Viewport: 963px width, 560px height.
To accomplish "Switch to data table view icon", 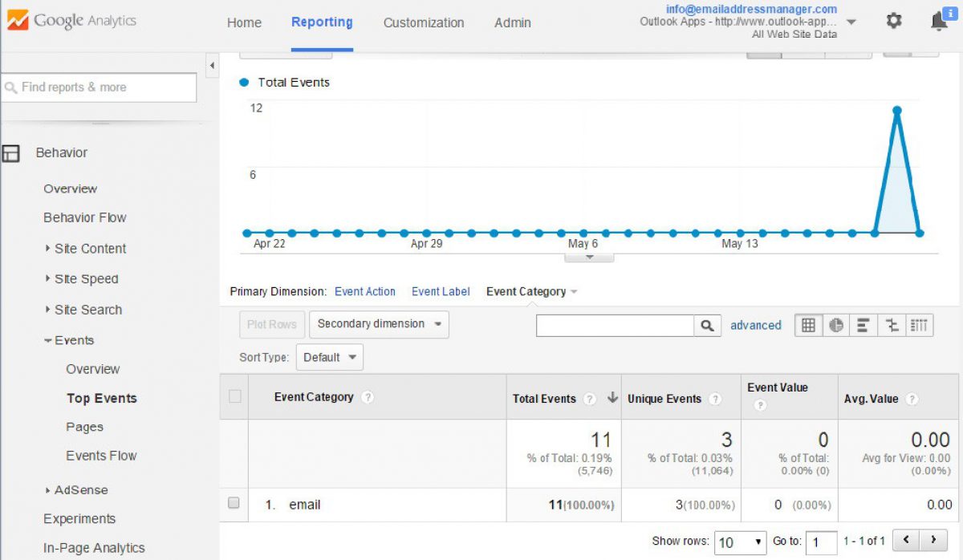I will pos(808,325).
